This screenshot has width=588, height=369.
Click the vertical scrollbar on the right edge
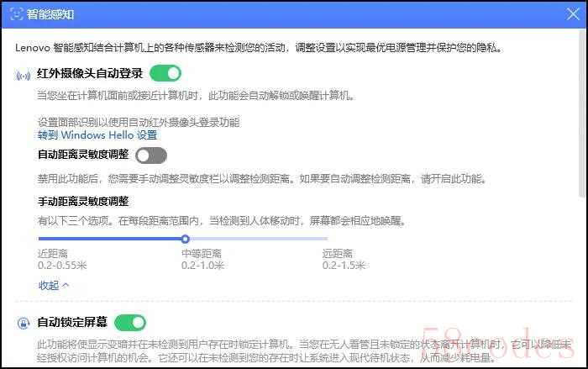pyautogui.click(x=582, y=126)
